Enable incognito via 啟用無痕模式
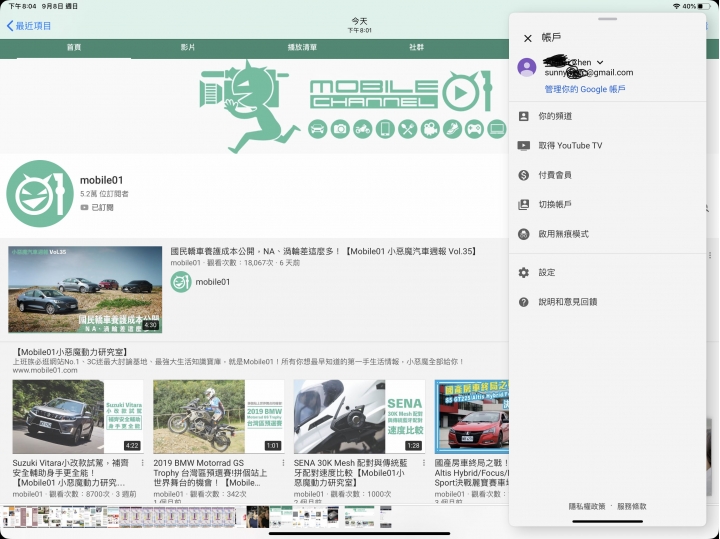The image size is (720, 539). (x=607, y=234)
